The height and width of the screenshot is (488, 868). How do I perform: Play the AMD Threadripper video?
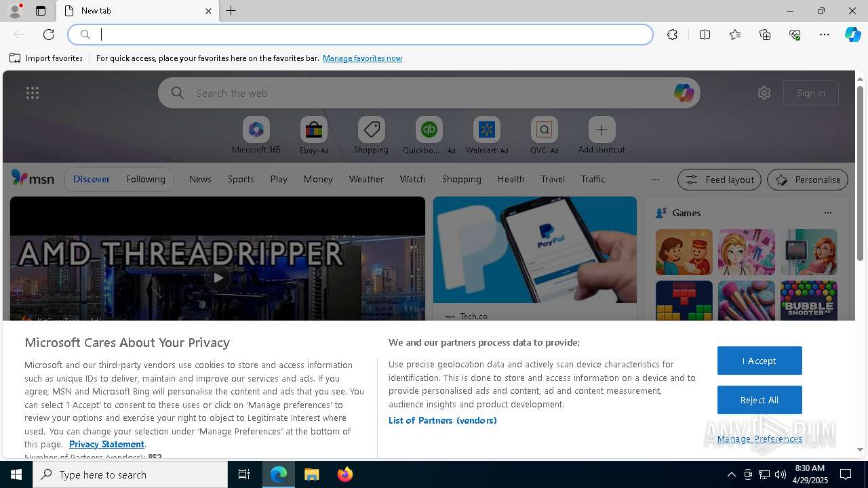tap(217, 277)
